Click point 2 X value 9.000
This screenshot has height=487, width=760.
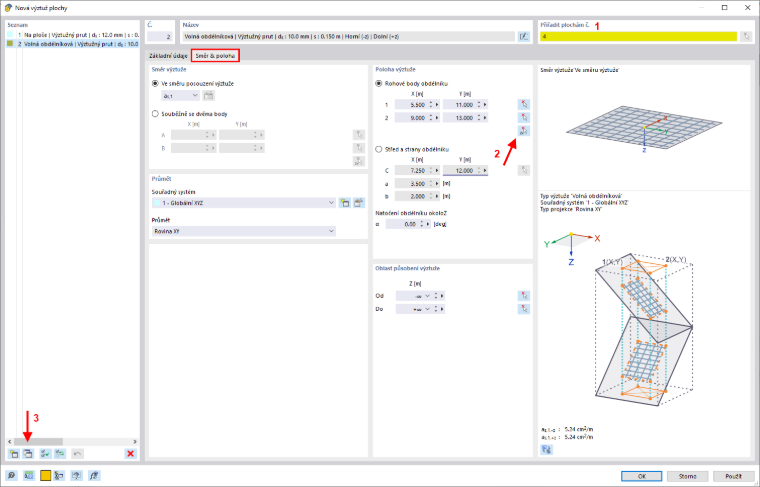click(x=412, y=118)
